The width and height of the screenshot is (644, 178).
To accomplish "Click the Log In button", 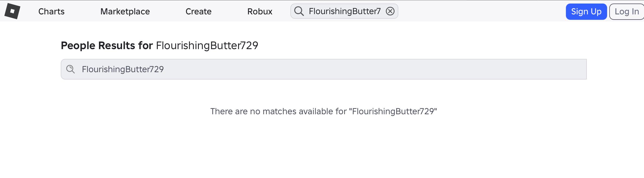I will click(627, 12).
